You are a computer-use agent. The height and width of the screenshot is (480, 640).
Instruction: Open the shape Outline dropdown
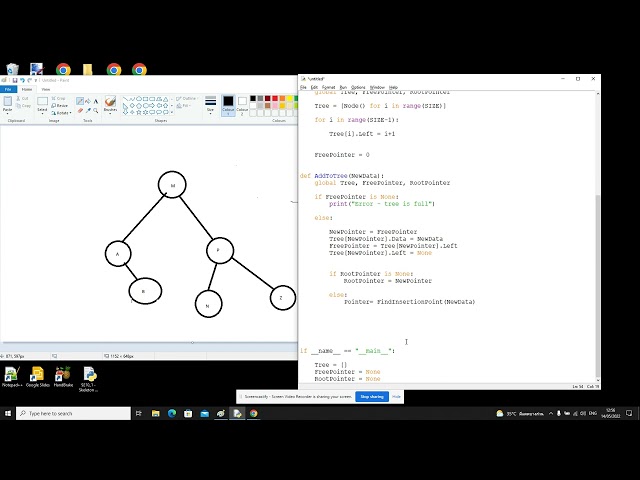click(188, 98)
